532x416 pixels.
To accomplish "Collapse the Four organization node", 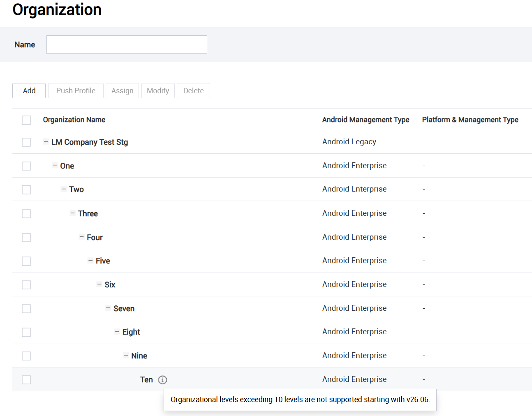I will tap(81, 237).
